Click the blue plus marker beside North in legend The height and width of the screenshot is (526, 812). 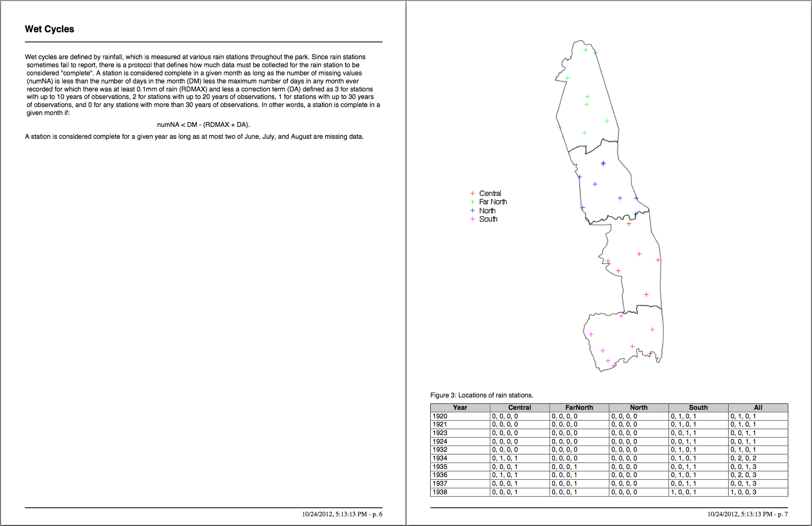473,210
